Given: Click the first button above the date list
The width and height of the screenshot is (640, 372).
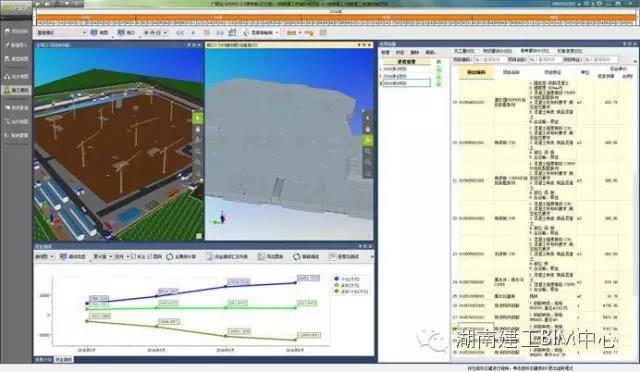Looking at the screenshot, I should pos(386,52).
